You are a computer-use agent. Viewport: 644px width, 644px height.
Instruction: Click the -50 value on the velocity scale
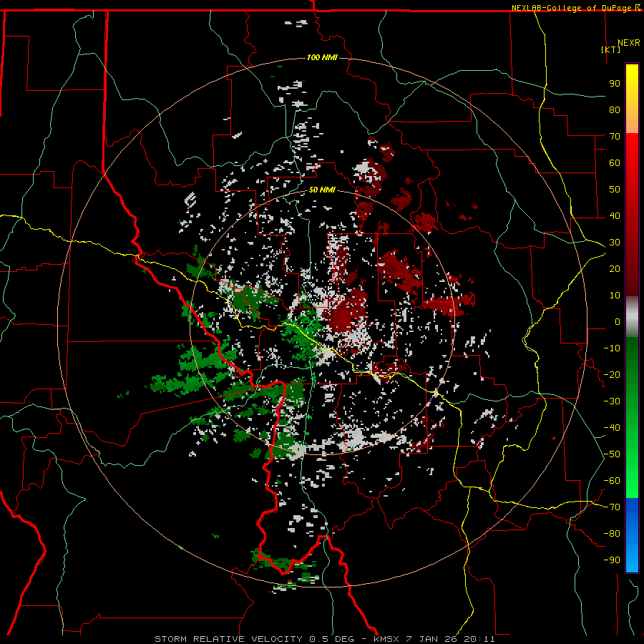(x=612, y=454)
